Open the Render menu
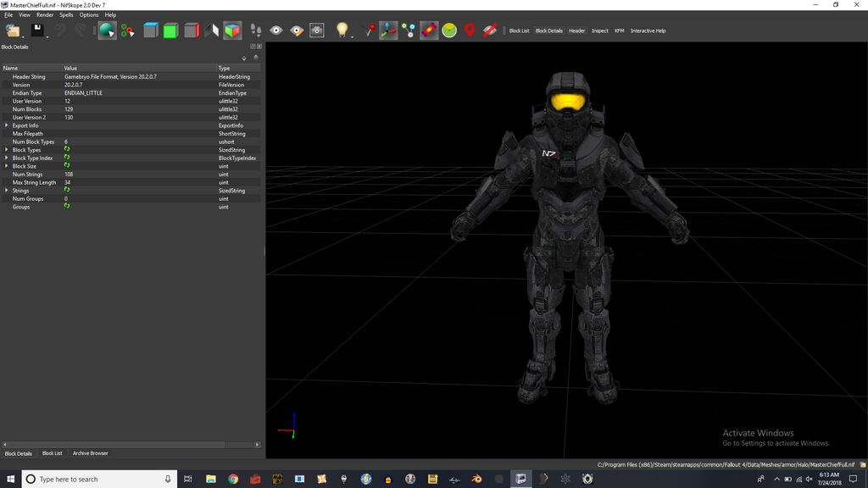This screenshot has width=868, height=488. [45, 15]
